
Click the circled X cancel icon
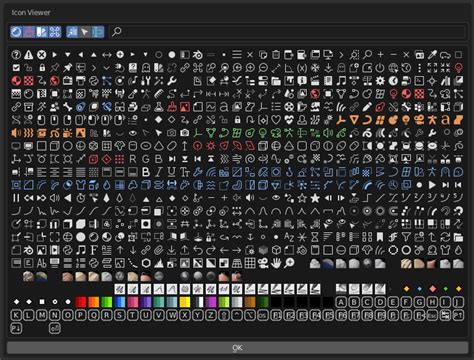(x=42, y=54)
